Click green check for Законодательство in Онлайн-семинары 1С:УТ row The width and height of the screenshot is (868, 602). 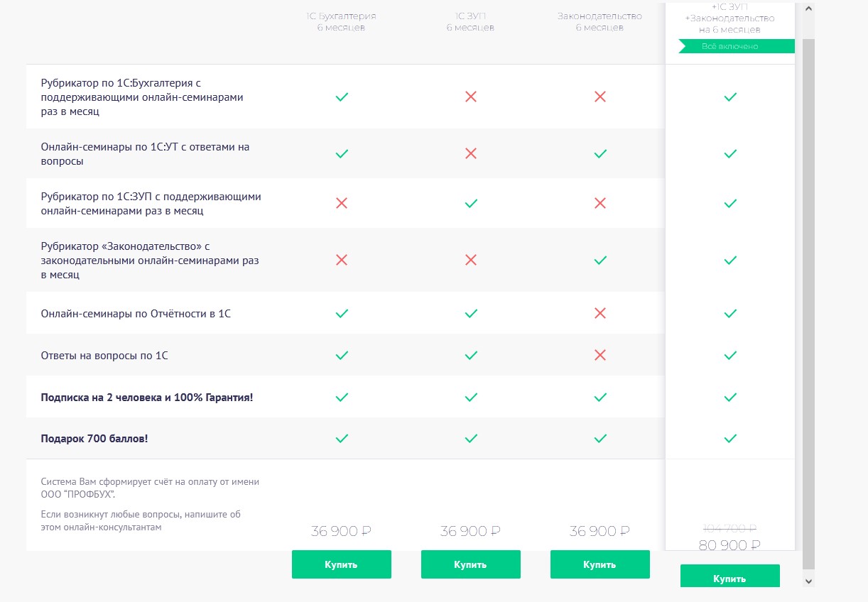tap(600, 153)
